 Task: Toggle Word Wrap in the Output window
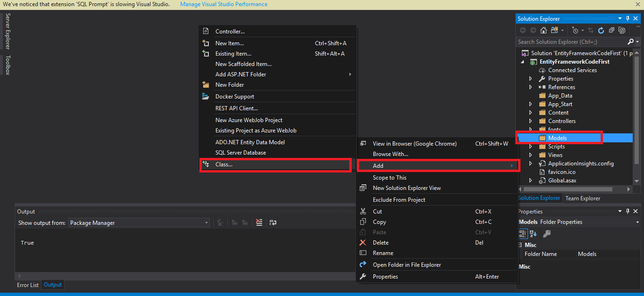point(272,222)
